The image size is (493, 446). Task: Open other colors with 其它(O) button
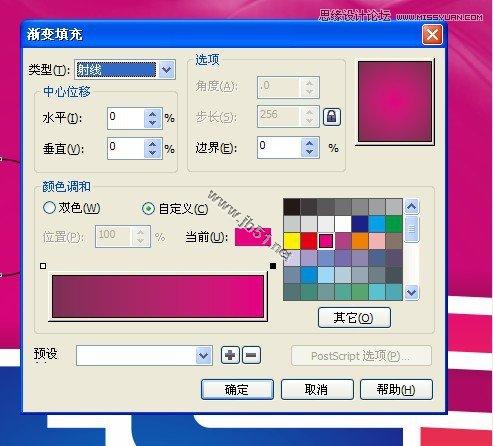[x=354, y=317]
